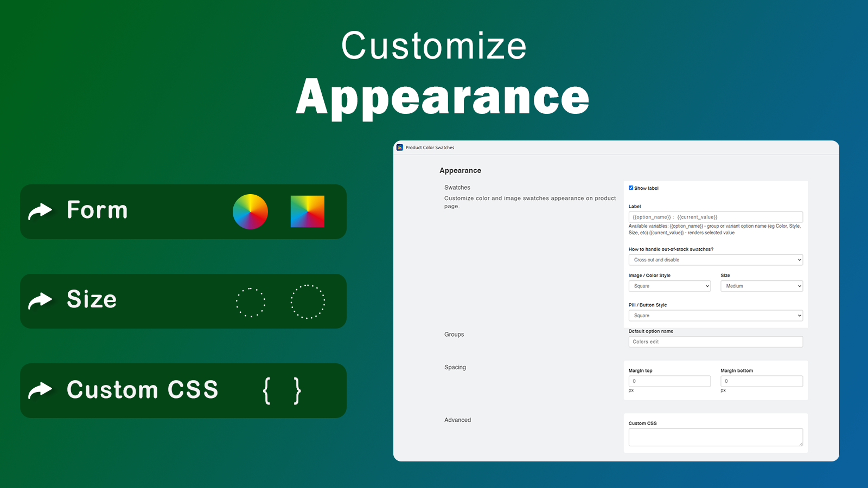Click the large dotted circle icon
868x488 pixels.
pyautogui.click(x=308, y=302)
